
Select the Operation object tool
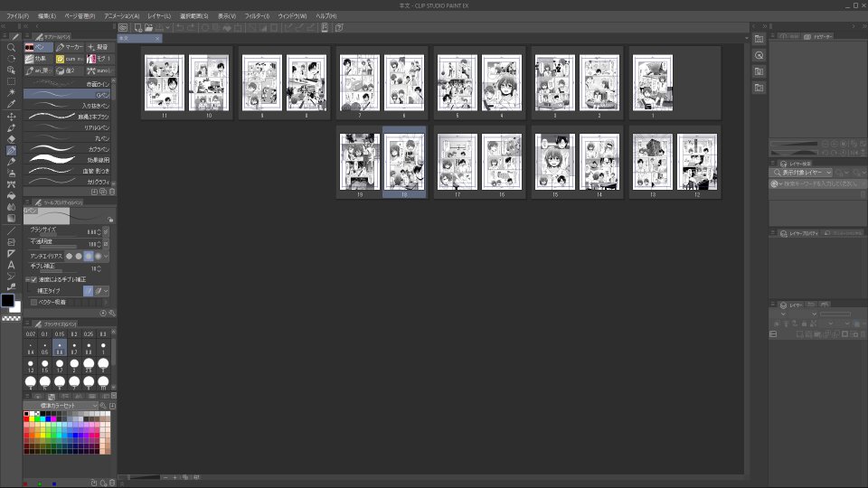(11, 70)
